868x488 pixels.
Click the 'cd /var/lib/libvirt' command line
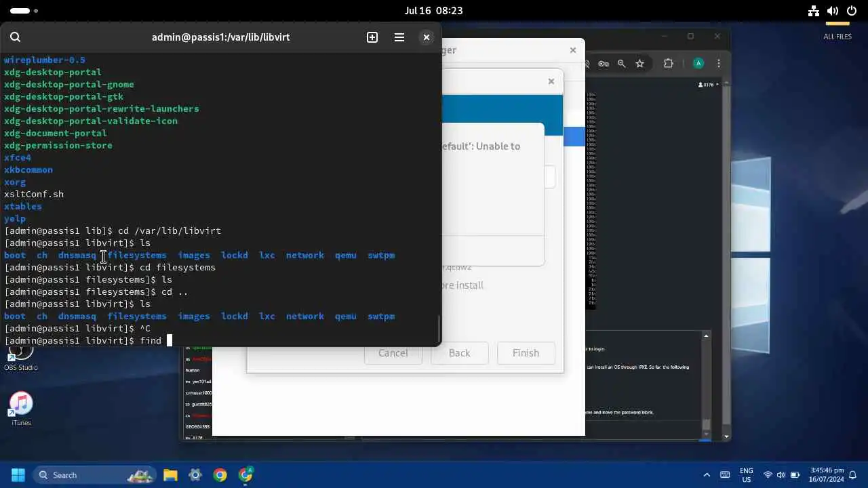170,231
